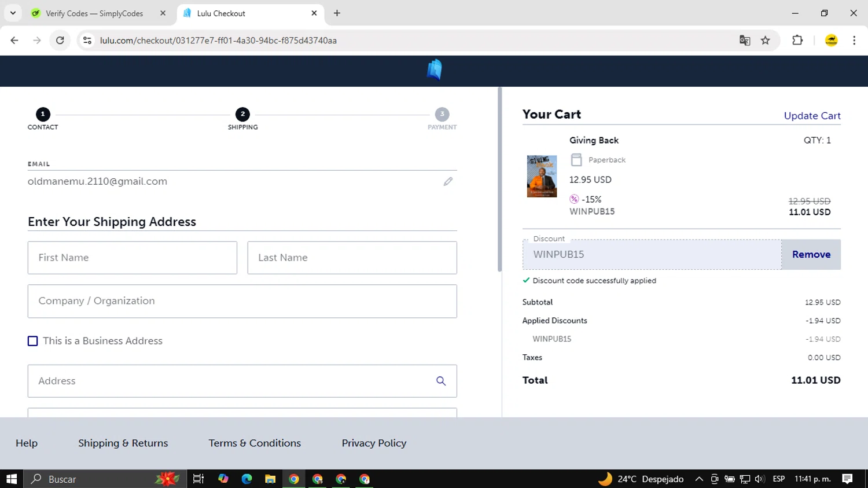Open Terms & Conditions link

255,443
